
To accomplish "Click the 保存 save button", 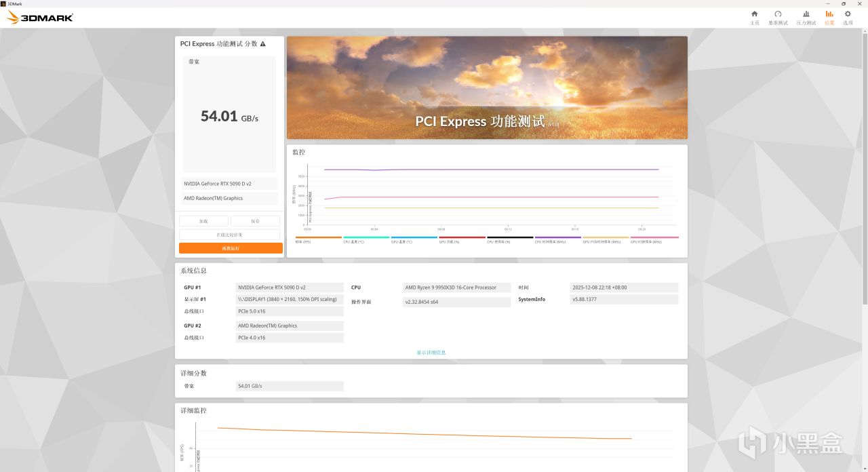I will (255, 221).
